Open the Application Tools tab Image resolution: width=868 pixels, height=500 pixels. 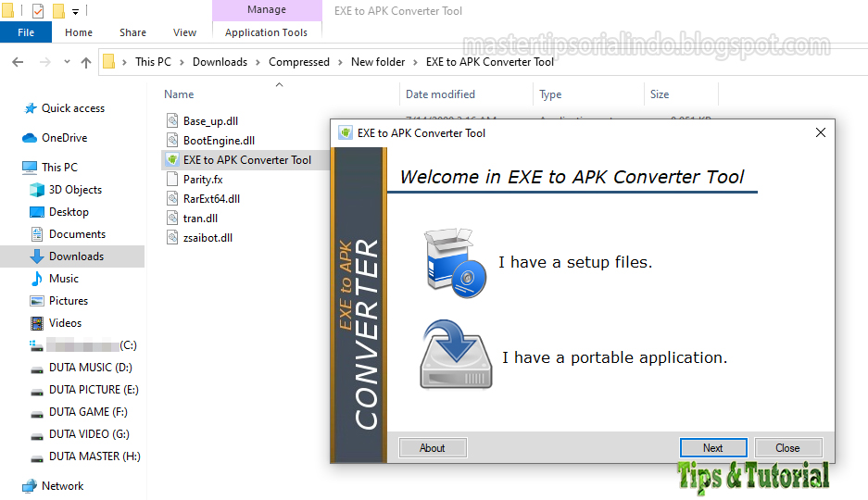266,32
